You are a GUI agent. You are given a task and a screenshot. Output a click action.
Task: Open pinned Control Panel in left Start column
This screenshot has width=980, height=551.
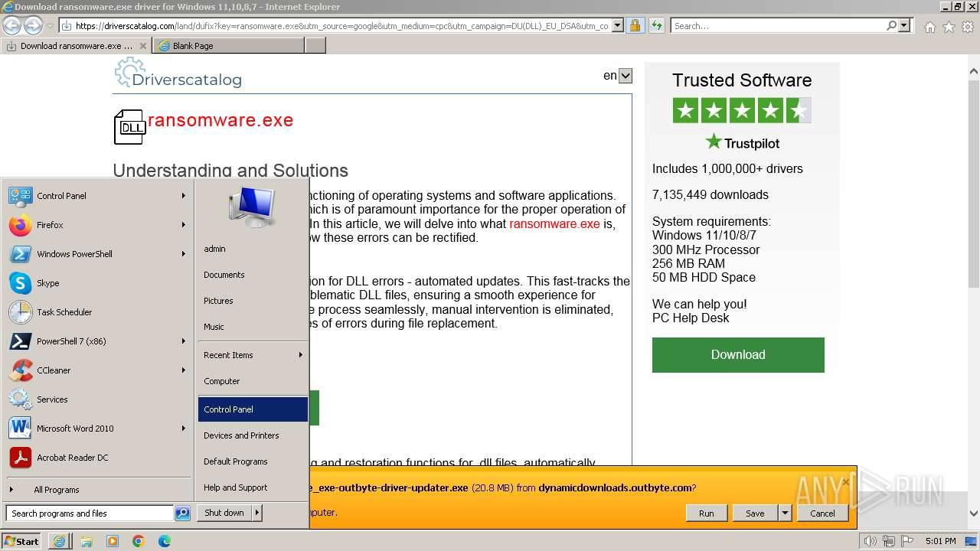96,196
